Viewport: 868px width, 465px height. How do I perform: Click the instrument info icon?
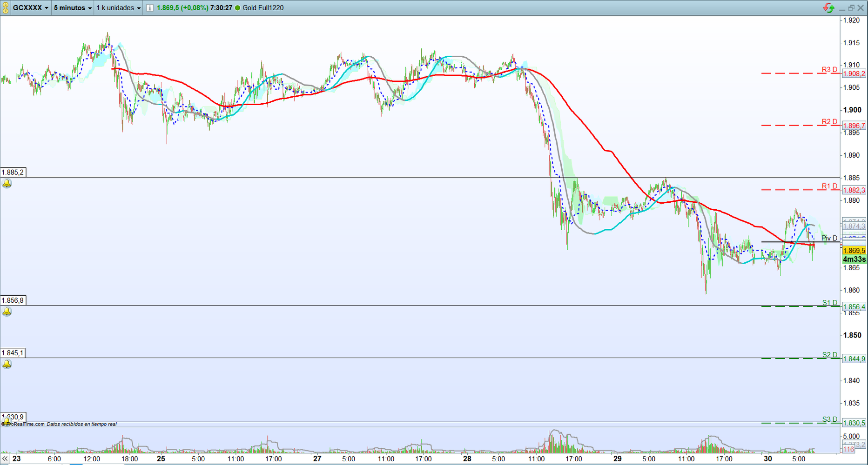(x=150, y=8)
